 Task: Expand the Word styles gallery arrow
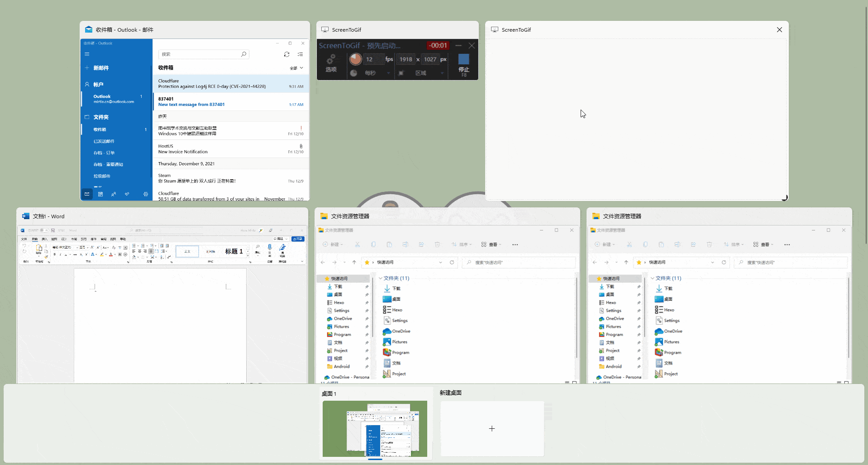248,255
